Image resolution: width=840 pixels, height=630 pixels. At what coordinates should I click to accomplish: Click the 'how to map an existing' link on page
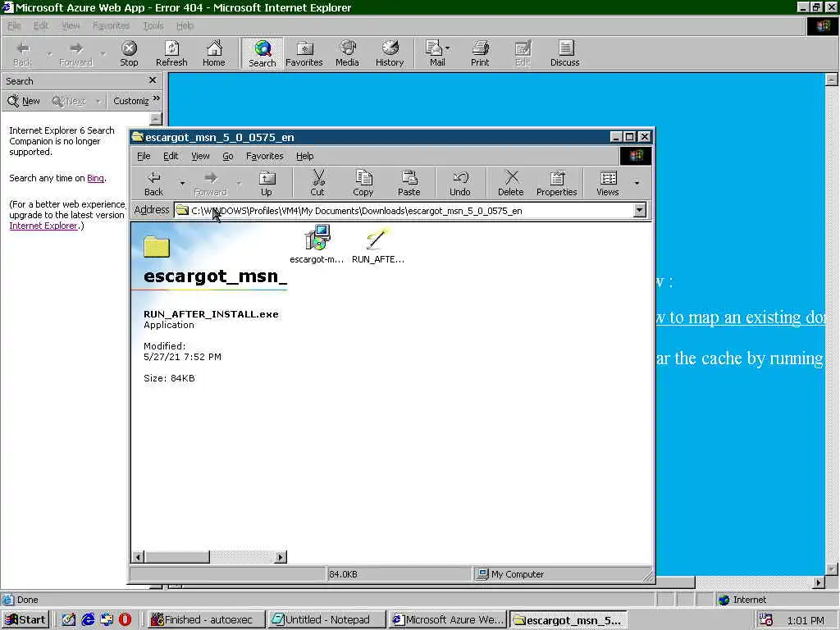pos(741,317)
